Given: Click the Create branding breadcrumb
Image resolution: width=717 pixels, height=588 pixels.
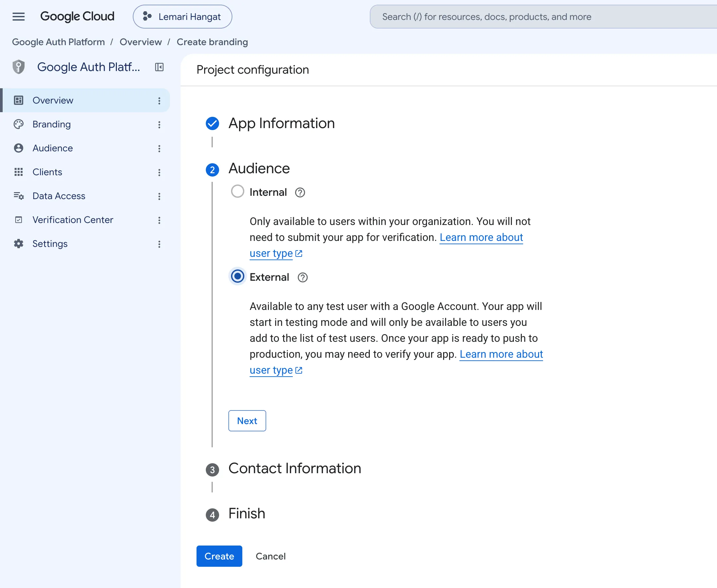Looking at the screenshot, I should pyautogui.click(x=212, y=42).
